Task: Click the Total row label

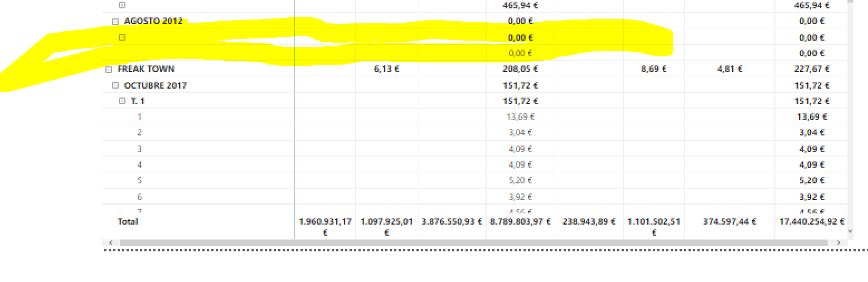Action: click(x=128, y=221)
